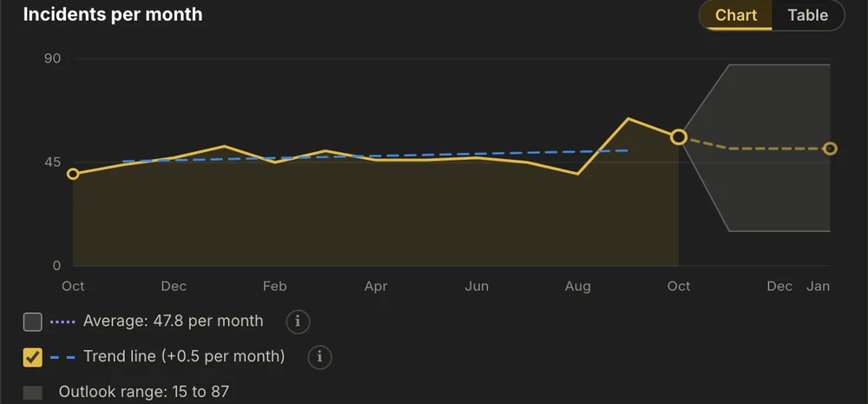The width and height of the screenshot is (868, 404).
Task: Click the October start data point marker
Action: (x=73, y=174)
